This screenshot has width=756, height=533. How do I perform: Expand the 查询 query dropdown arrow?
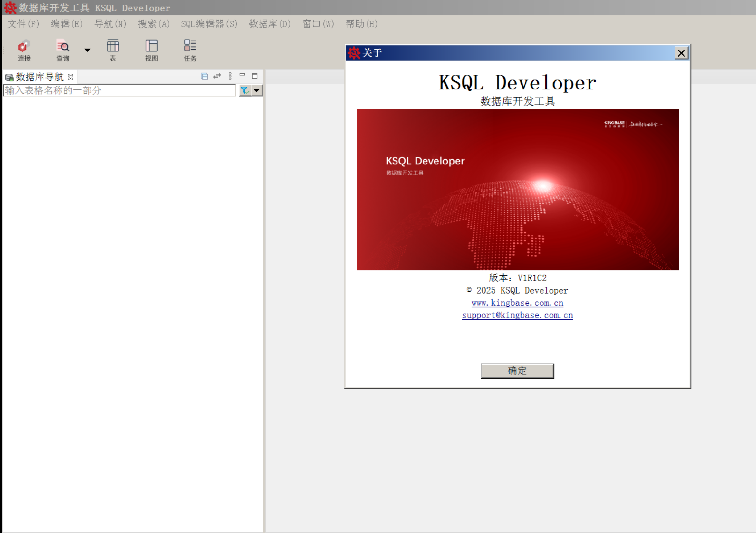click(x=87, y=50)
